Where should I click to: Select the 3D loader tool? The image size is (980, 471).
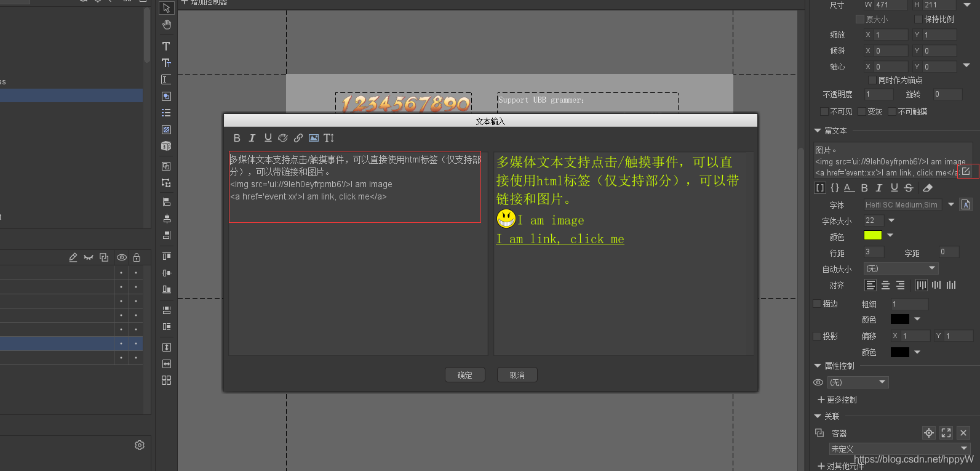point(166,146)
